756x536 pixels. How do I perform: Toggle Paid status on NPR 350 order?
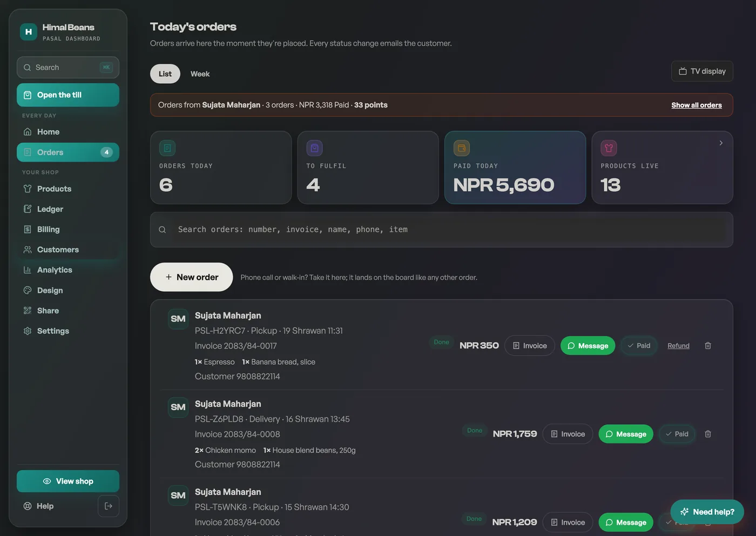(639, 346)
